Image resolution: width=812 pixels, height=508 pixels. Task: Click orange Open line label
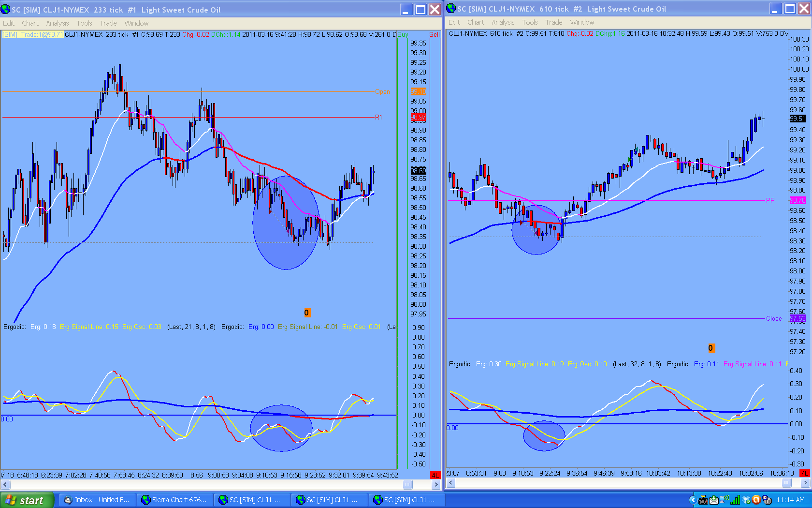point(382,91)
